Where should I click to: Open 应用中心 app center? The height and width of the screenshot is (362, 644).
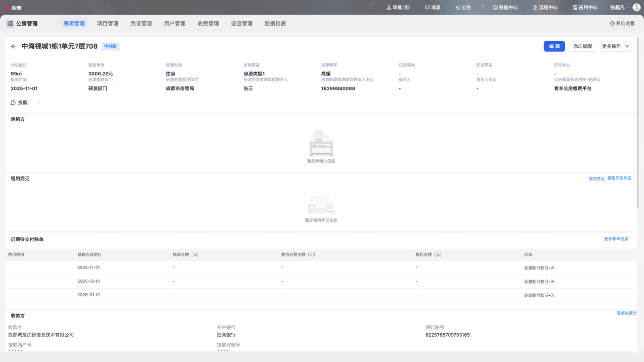[x=585, y=8]
